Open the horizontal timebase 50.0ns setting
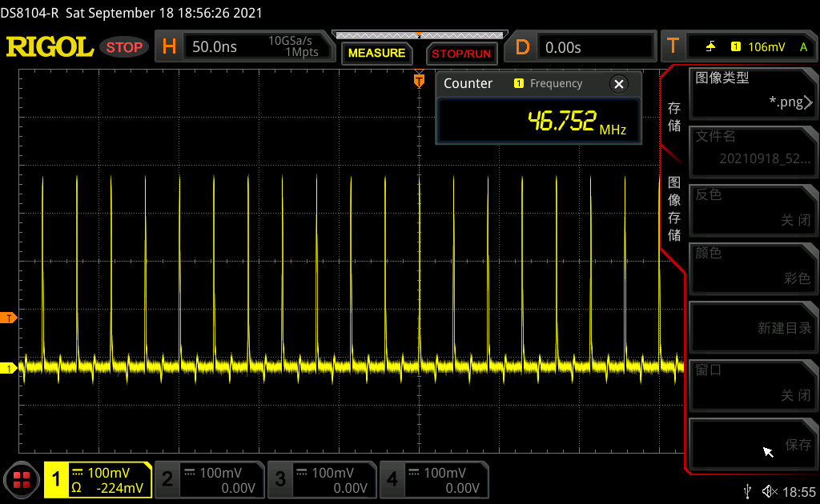 (245, 46)
